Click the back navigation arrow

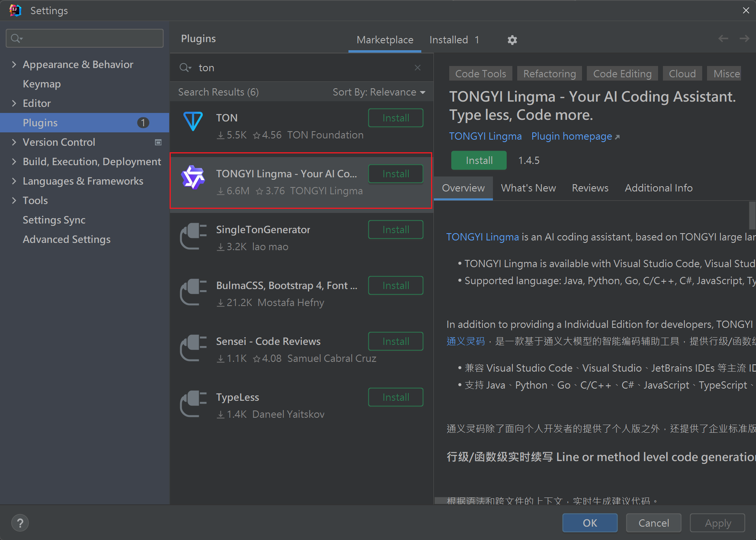coord(723,38)
